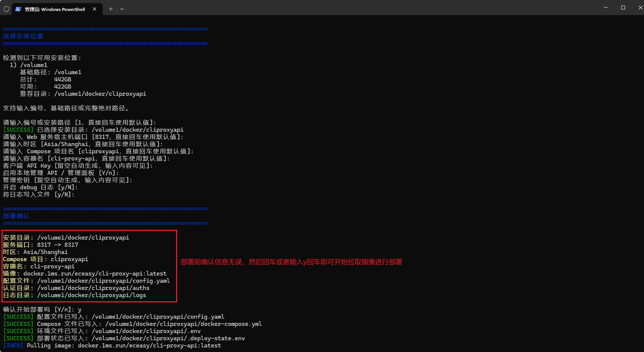Click the administrator shield icon
This screenshot has height=352, width=644.
(x=6, y=9)
